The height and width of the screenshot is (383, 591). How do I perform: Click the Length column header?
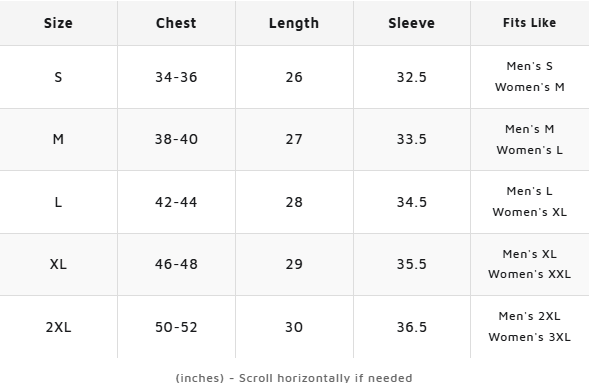294,23
